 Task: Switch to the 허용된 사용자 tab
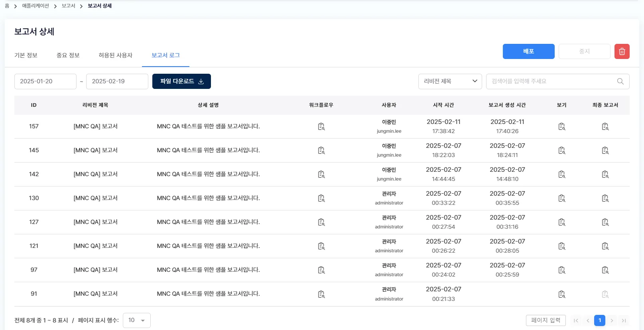tap(115, 55)
